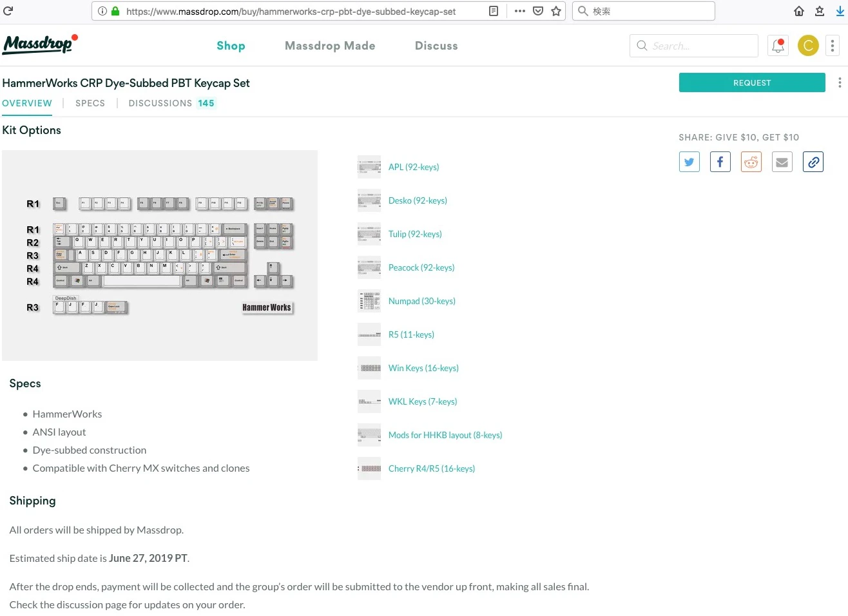Open the Desko (92-keys) kit link
The image size is (848, 616).
(x=418, y=200)
